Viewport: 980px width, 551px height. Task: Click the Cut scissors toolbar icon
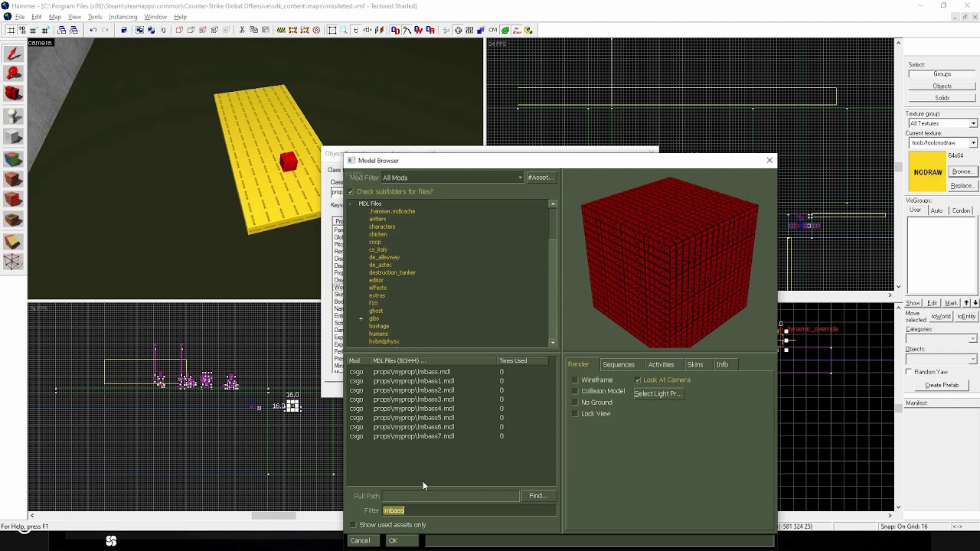point(242,31)
